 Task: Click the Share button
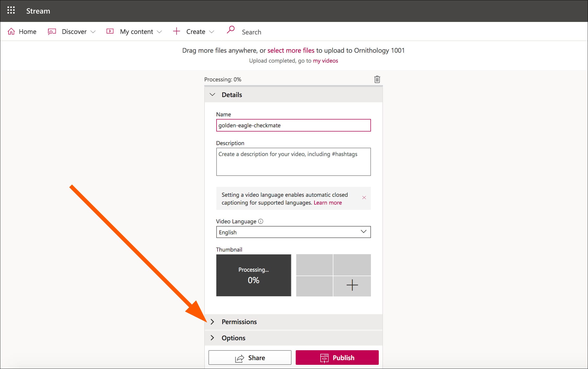pos(250,358)
